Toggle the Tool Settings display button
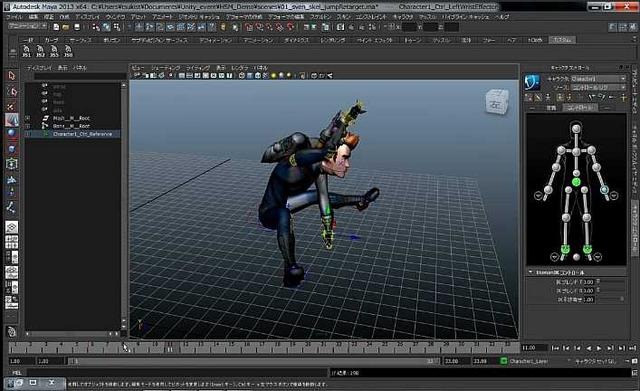The image size is (640, 391). (622, 27)
